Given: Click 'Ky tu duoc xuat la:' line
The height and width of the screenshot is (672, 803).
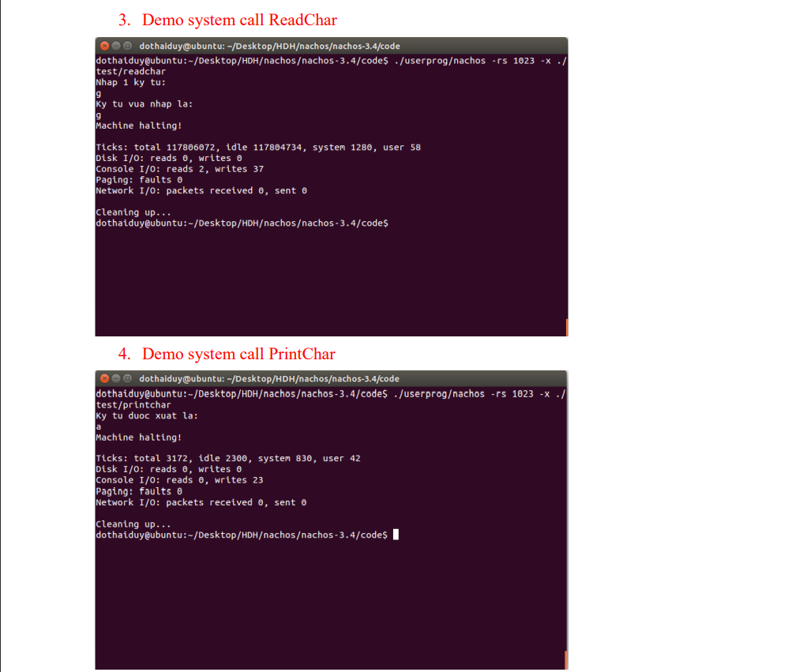Looking at the screenshot, I should (147, 416).
